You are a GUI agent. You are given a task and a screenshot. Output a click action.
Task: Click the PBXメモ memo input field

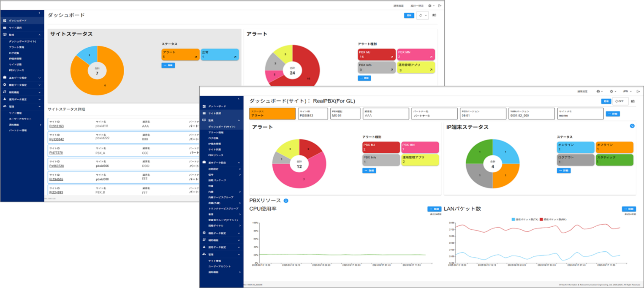pos(581,114)
